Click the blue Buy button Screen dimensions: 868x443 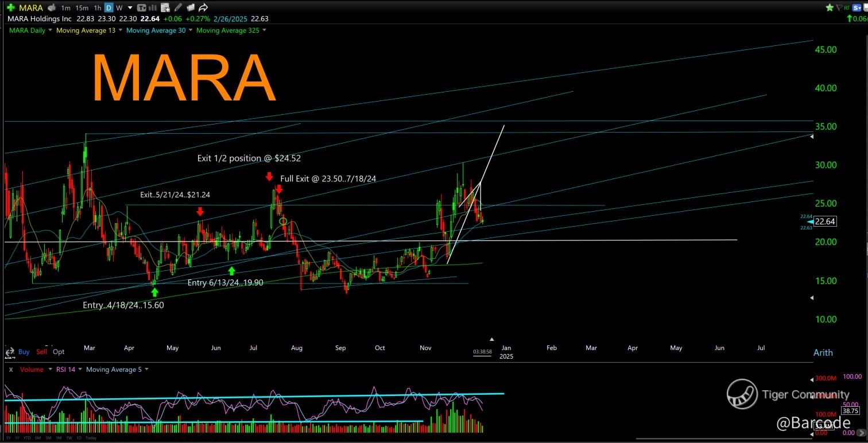(24, 352)
